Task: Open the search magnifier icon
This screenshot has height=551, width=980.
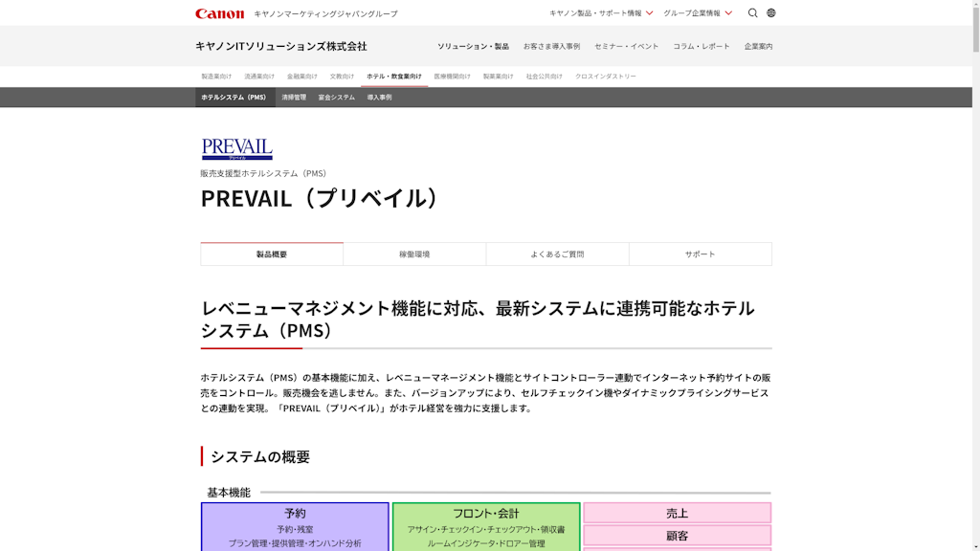Action: [752, 13]
